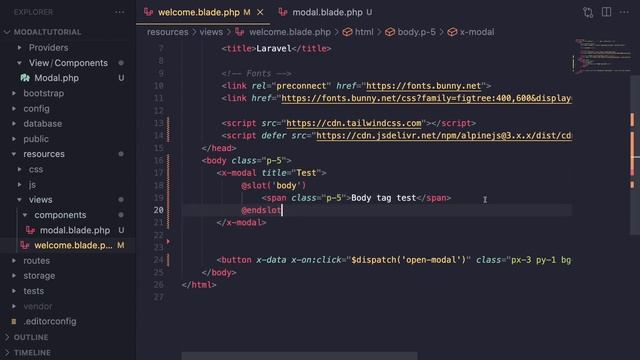Select welcome.blade.php in the explorer tree
This screenshot has height=360, width=640.
click(x=73, y=245)
